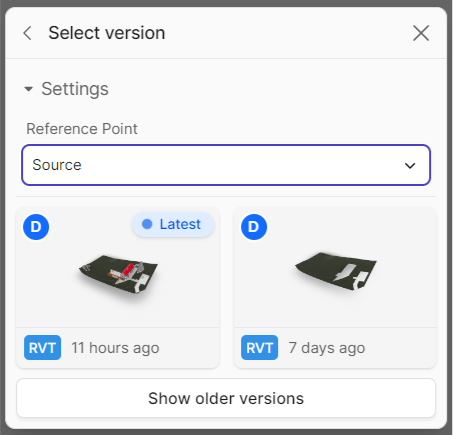Click the RVT badge beside 7 days ago
Screen dimensions: 453x435
[x=259, y=348]
